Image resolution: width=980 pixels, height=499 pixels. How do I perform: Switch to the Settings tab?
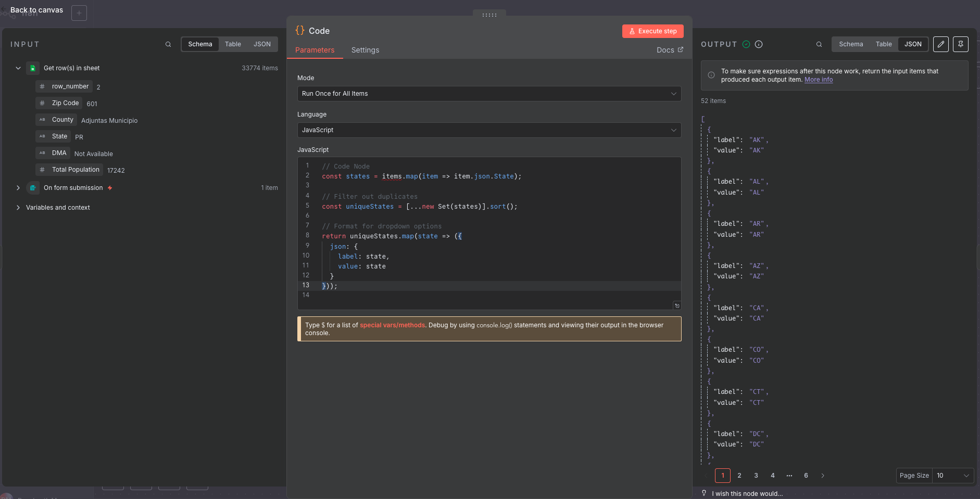click(365, 50)
